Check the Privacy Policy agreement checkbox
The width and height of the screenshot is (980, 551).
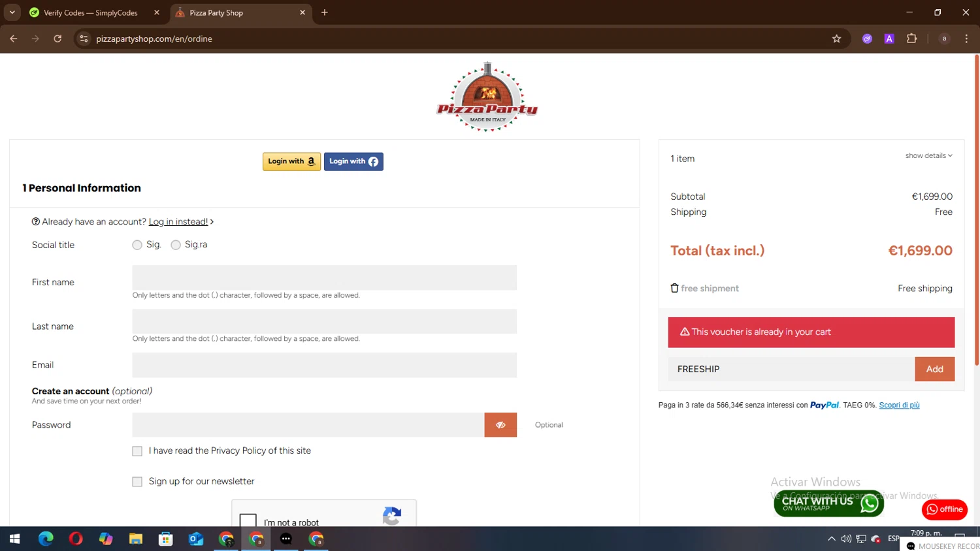(x=137, y=451)
